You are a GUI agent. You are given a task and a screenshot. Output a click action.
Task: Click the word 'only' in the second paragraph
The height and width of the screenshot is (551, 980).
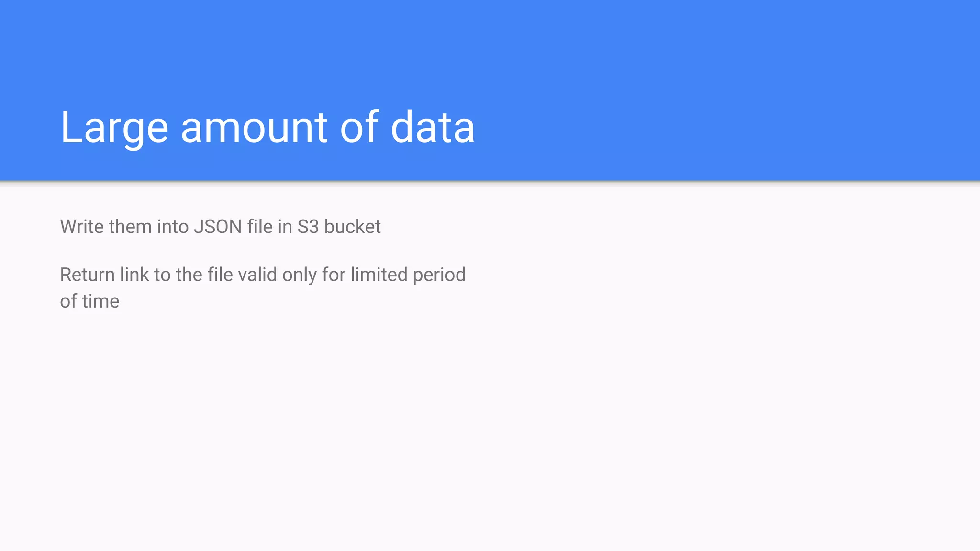299,275
